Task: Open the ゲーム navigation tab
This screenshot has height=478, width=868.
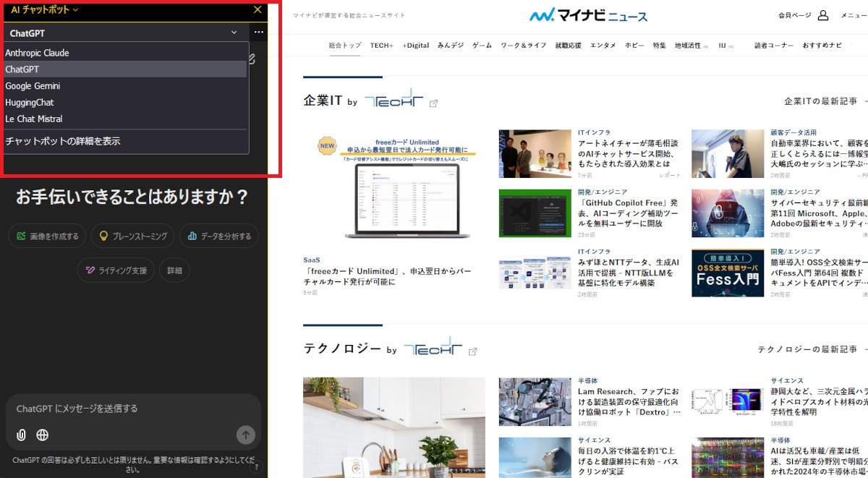Action: click(482, 46)
